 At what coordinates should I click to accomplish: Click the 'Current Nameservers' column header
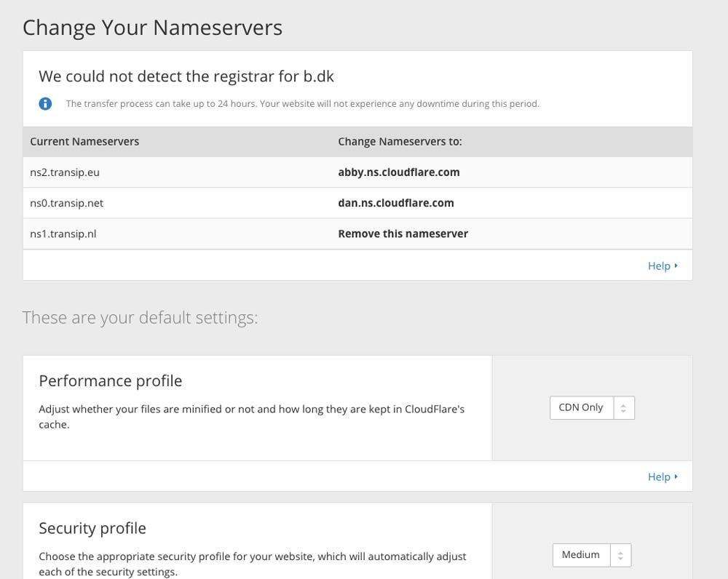(x=84, y=141)
